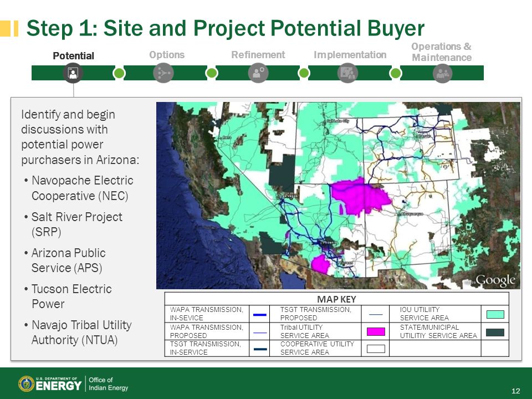This screenshot has width=532, height=399.
Task: Click the magenta tribal area near Tucson
Action: tap(320, 264)
